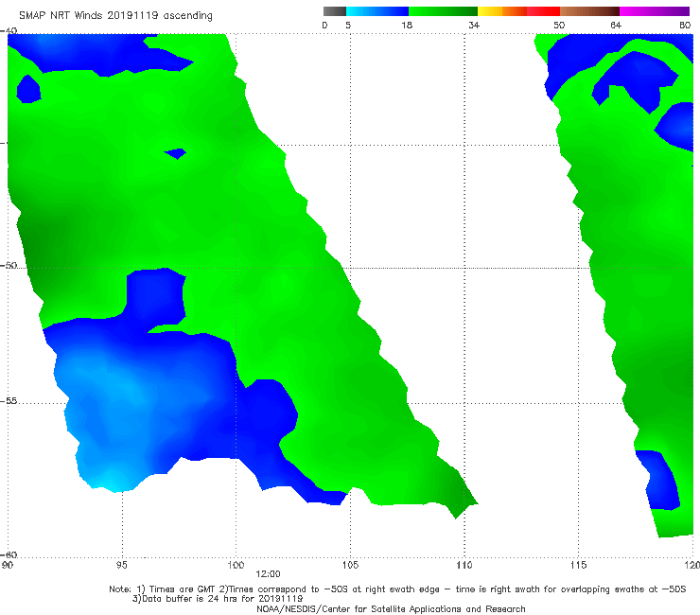The width and height of the screenshot is (700, 615).
Task: Click longitude axis label '110'
Action: pyautogui.click(x=464, y=566)
